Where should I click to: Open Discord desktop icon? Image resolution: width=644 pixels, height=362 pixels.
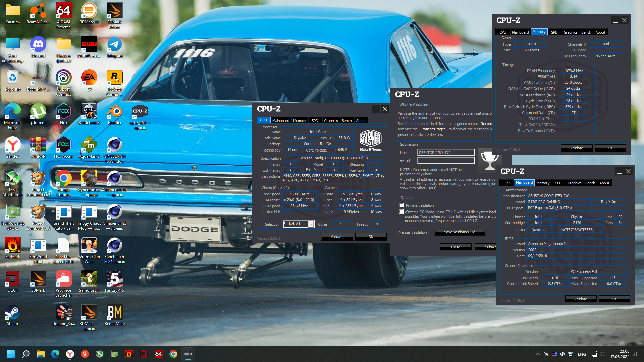[38, 47]
